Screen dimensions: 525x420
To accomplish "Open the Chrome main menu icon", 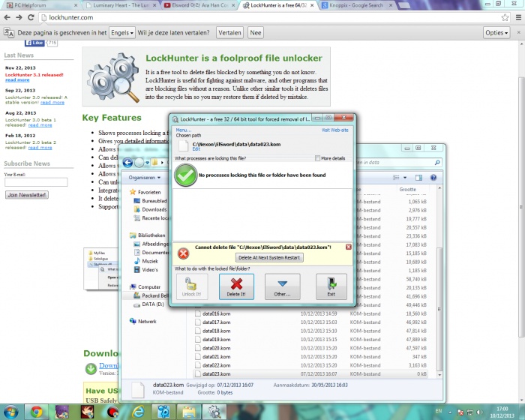I will 518,17.
